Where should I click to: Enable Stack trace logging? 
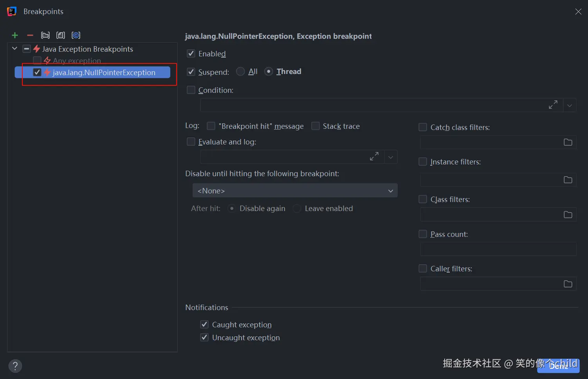(316, 126)
